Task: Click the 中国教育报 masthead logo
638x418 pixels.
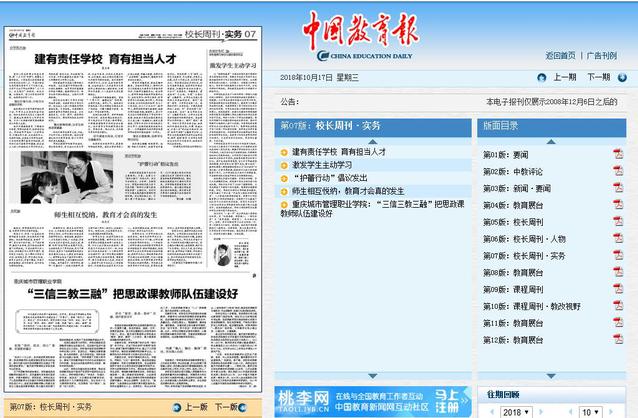Action: [x=361, y=37]
